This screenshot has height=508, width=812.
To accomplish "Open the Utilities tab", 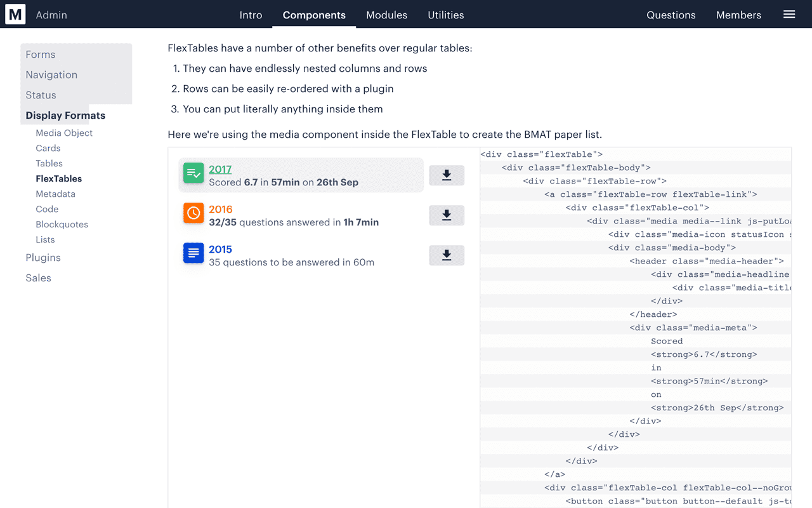I will pos(445,15).
